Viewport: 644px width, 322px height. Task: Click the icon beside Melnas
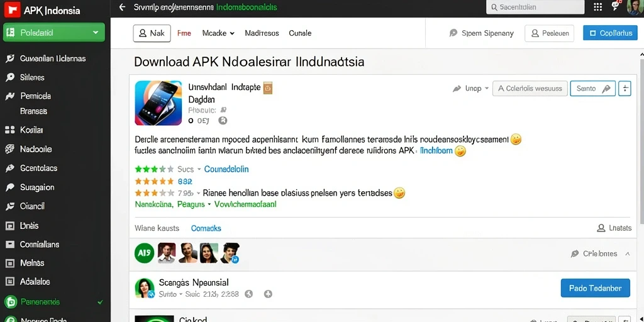[x=9, y=263]
